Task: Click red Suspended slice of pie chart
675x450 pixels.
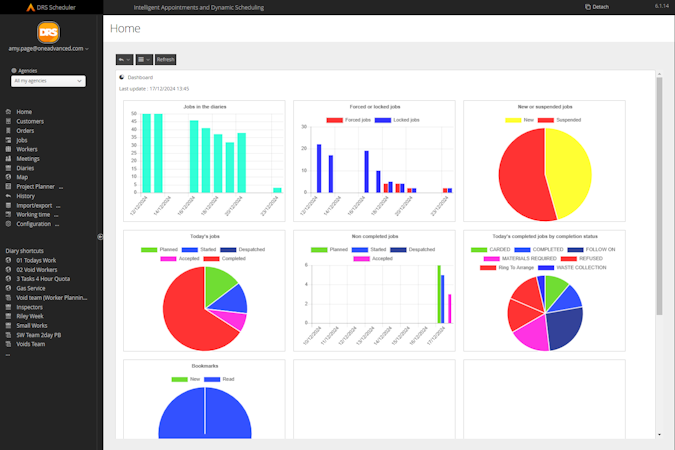Action: pyautogui.click(x=521, y=174)
